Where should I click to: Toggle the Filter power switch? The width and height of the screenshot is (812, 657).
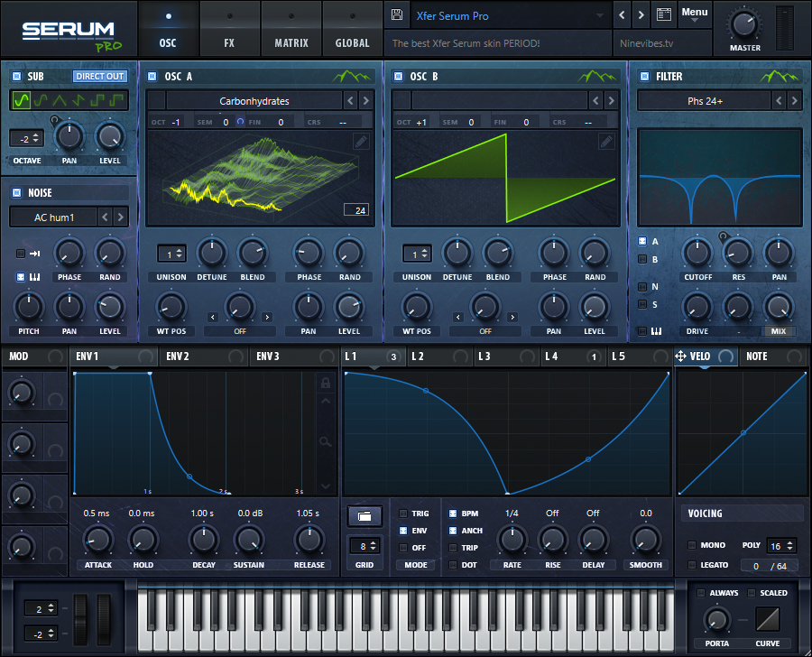[x=645, y=77]
